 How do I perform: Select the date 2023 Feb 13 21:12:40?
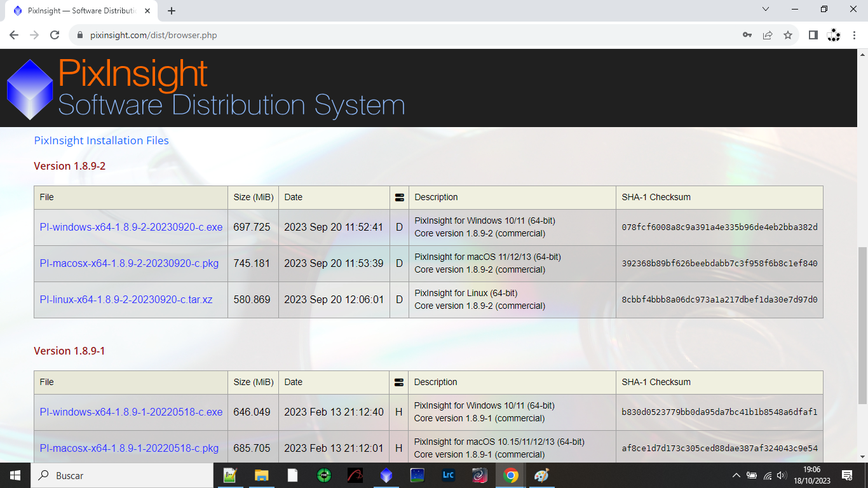point(334,412)
